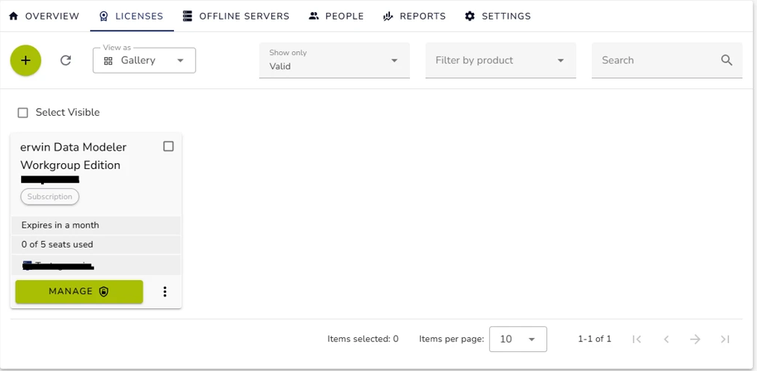Jump to the first page

[x=637, y=339]
